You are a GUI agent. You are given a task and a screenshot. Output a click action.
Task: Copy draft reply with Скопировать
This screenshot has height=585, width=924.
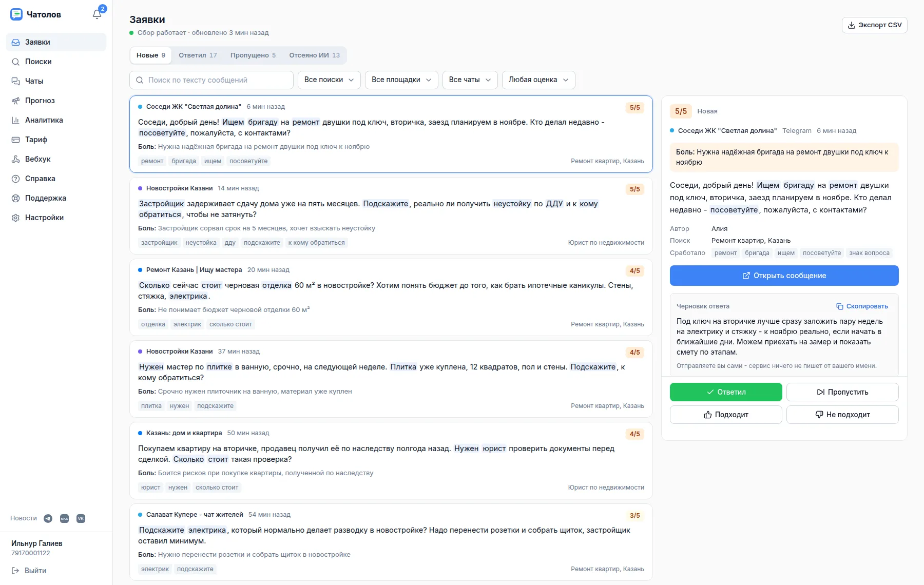coord(862,306)
